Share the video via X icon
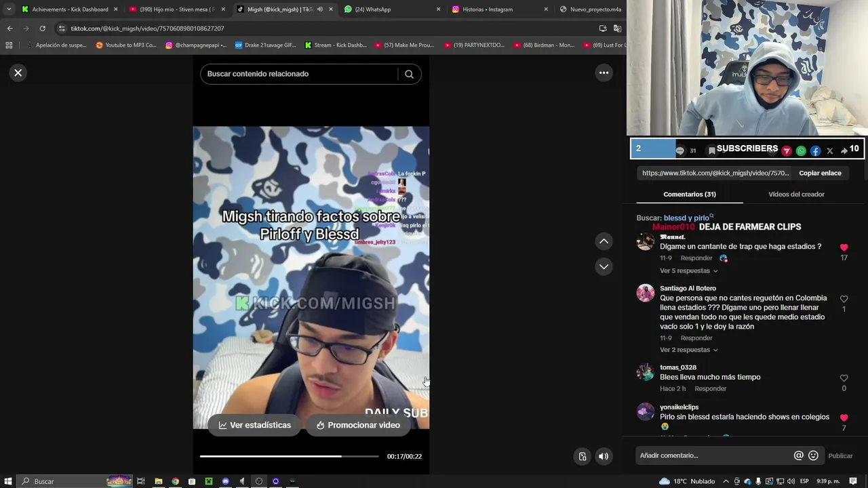Screen dimensions: 868x488 click(x=830, y=150)
